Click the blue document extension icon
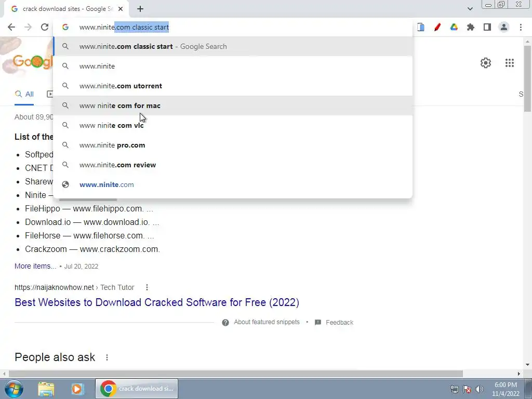 [x=421, y=27]
